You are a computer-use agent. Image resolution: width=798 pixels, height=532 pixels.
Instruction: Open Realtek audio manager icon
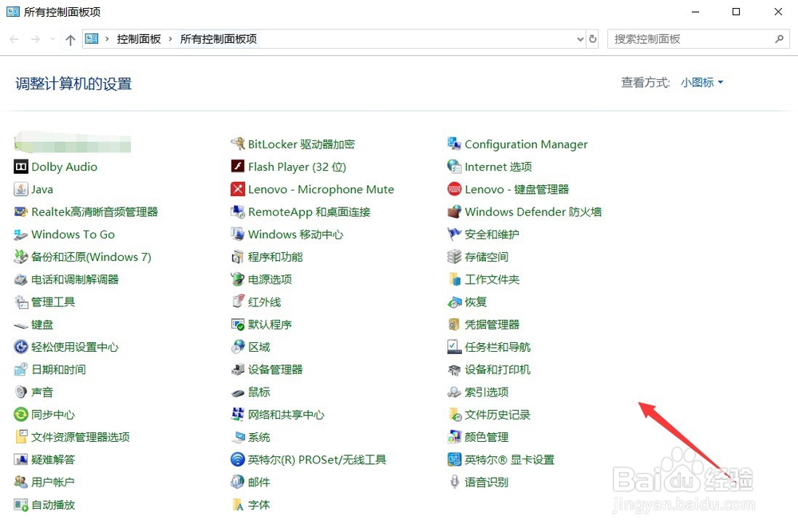[x=21, y=211]
